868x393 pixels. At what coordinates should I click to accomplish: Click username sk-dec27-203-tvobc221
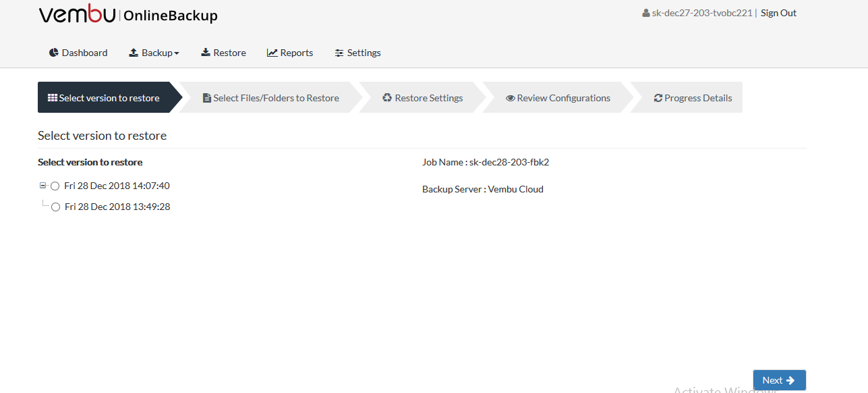[x=701, y=13]
